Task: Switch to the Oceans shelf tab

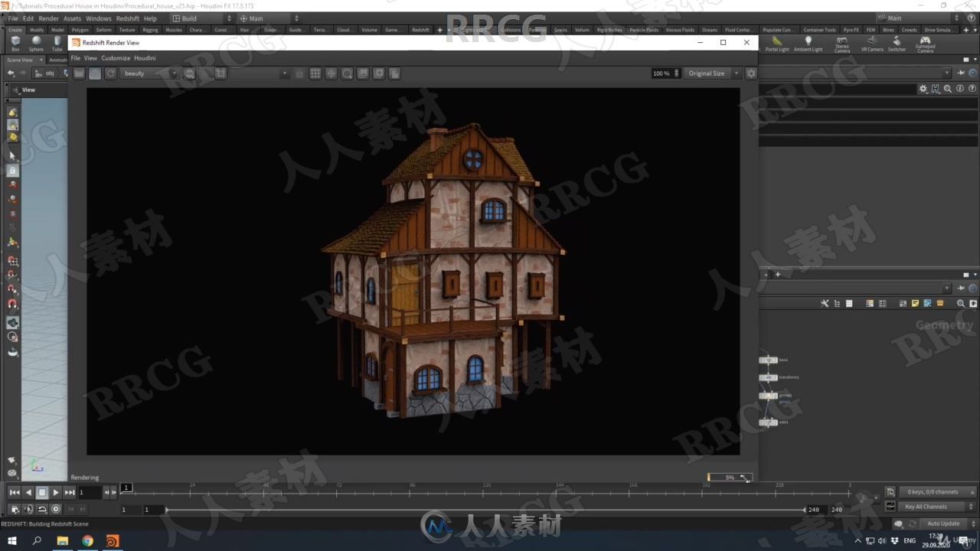Action: click(x=710, y=30)
